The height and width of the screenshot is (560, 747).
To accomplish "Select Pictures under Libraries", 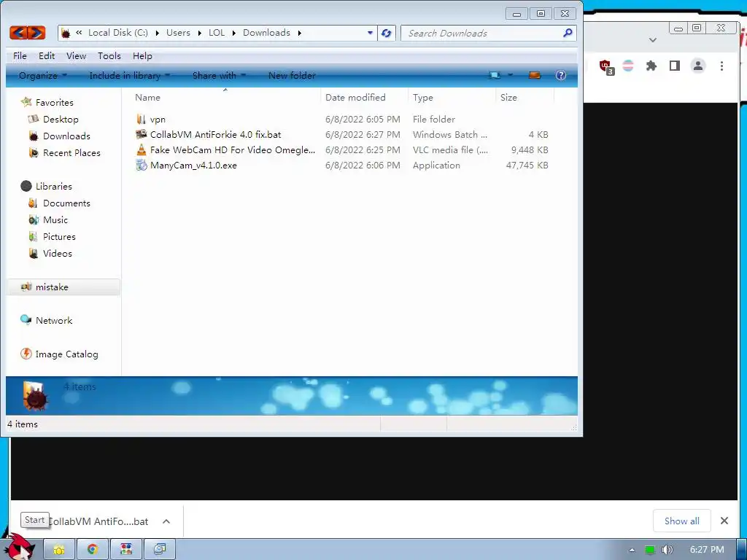I will [x=59, y=236].
